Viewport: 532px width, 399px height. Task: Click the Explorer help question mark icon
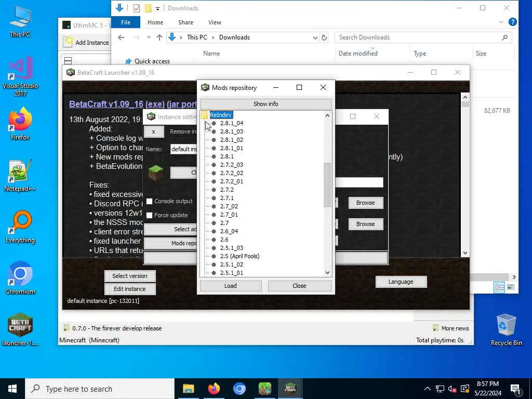tap(513, 22)
